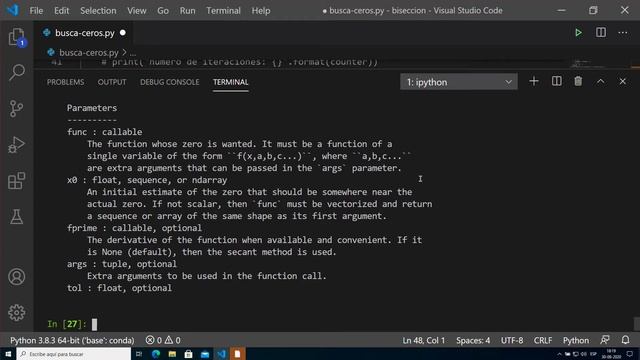This screenshot has height=360, width=640.
Task: Open the Manage gear menu
Action: click(x=17, y=313)
